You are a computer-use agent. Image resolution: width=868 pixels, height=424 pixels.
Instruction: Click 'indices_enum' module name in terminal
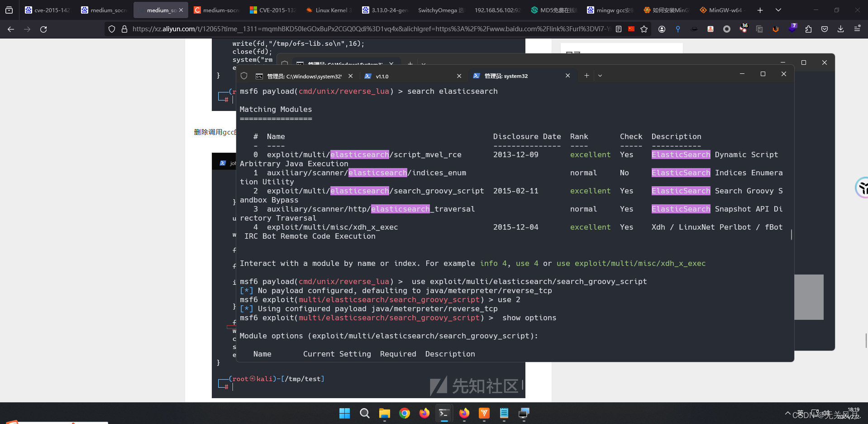pyautogui.click(x=439, y=173)
